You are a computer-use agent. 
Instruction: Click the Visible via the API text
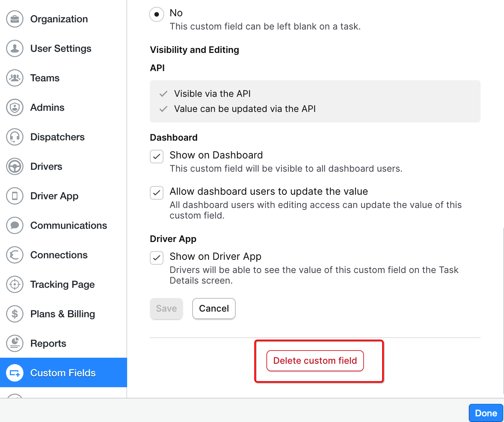click(212, 94)
